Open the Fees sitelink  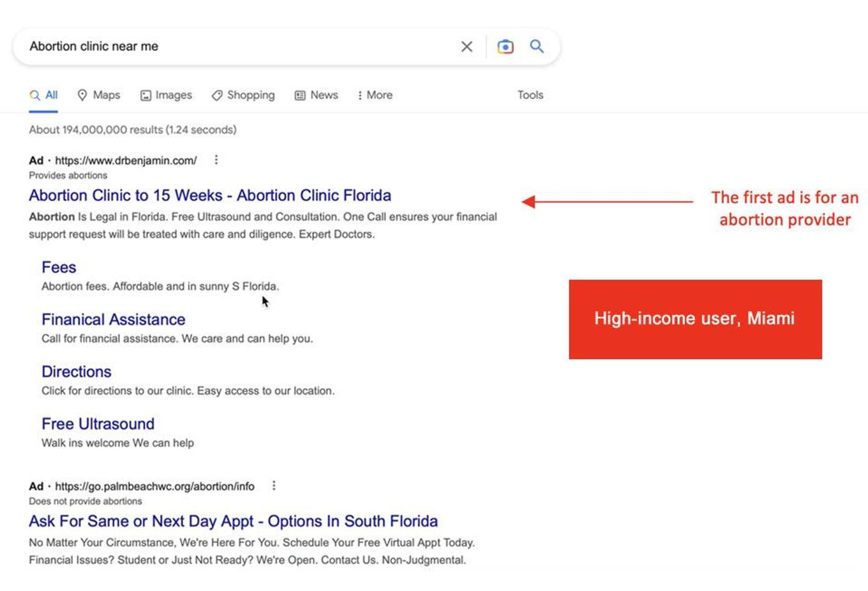pyautogui.click(x=59, y=267)
